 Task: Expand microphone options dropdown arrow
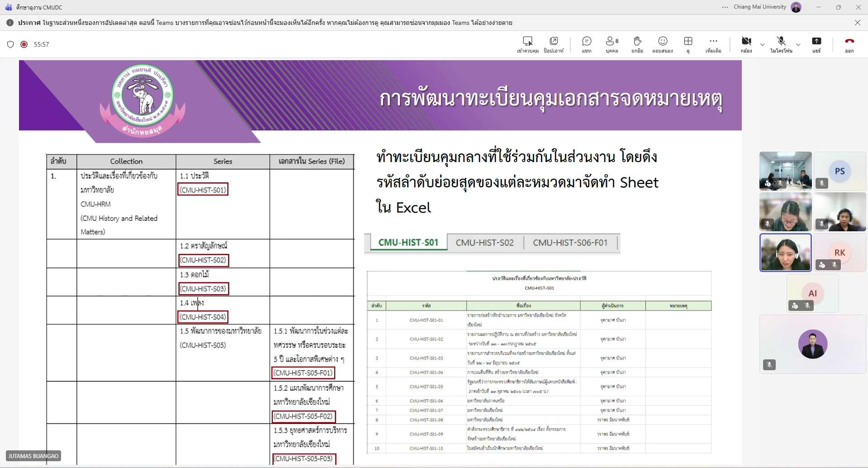[x=798, y=44]
